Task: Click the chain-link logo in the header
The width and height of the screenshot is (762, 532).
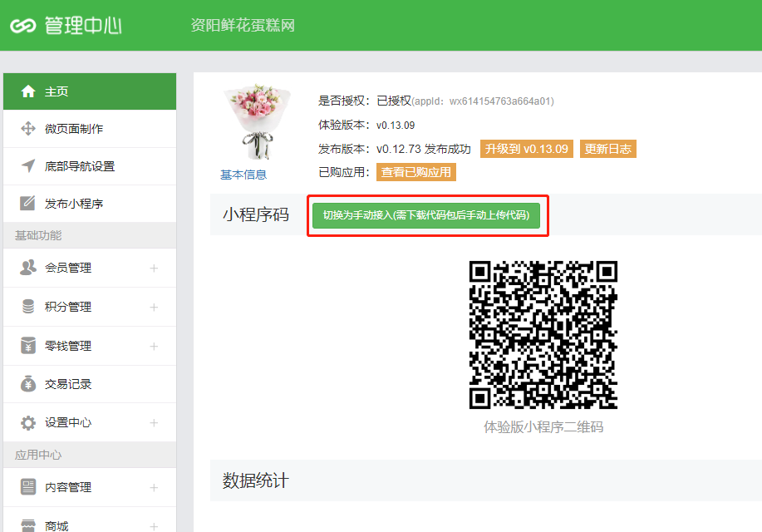Action: click(22, 26)
